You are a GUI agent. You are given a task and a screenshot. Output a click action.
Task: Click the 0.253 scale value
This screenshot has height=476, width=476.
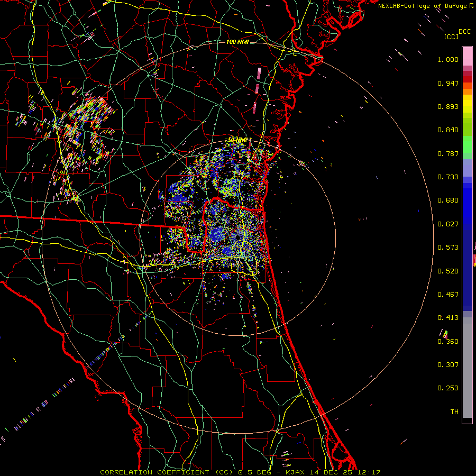pos(448,388)
